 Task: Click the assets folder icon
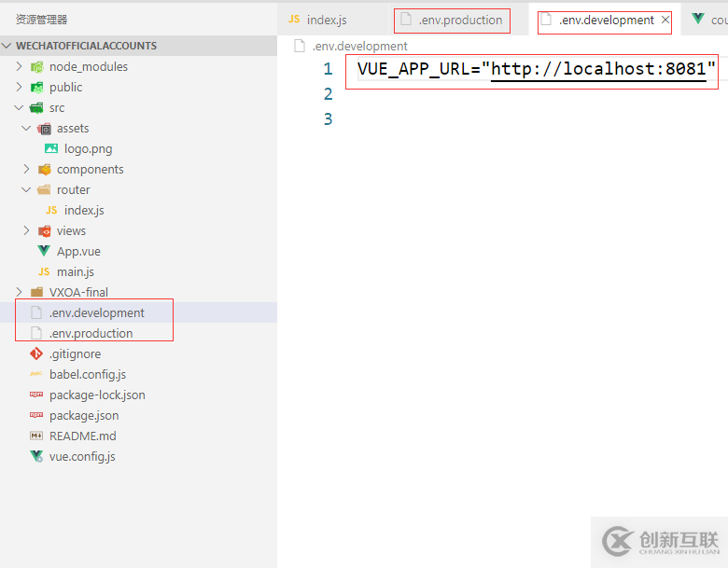click(44, 129)
